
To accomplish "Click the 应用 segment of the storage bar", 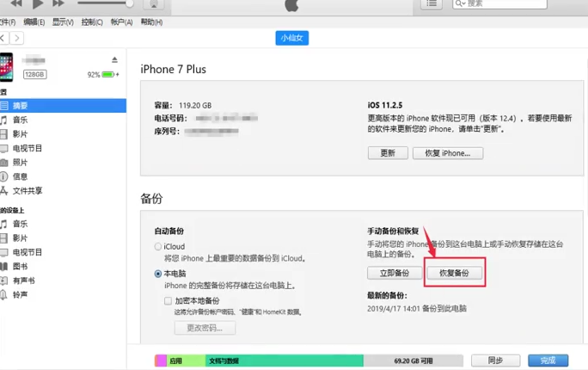I will (x=186, y=361).
